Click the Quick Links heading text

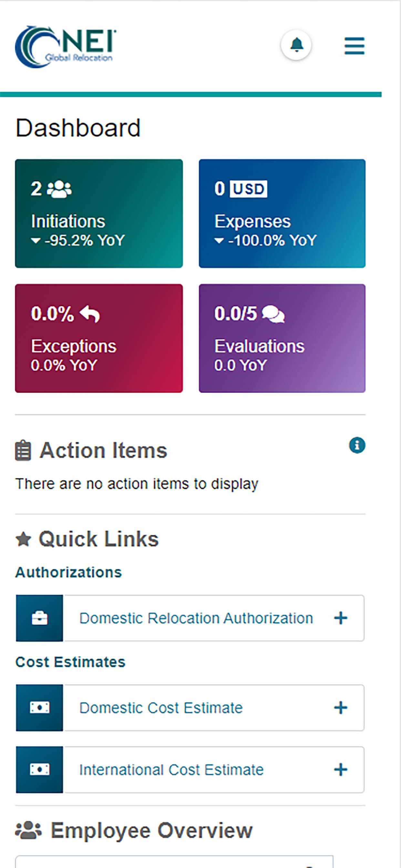[98, 539]
